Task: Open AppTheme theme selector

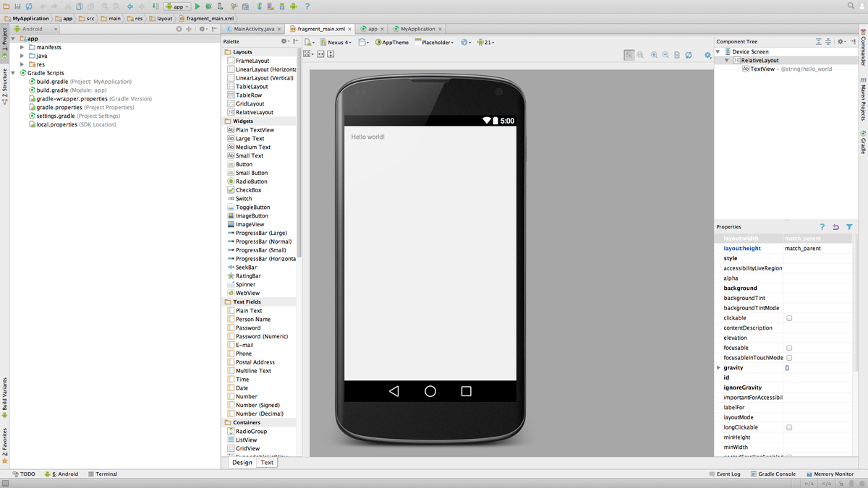Action: coord(391,42)
